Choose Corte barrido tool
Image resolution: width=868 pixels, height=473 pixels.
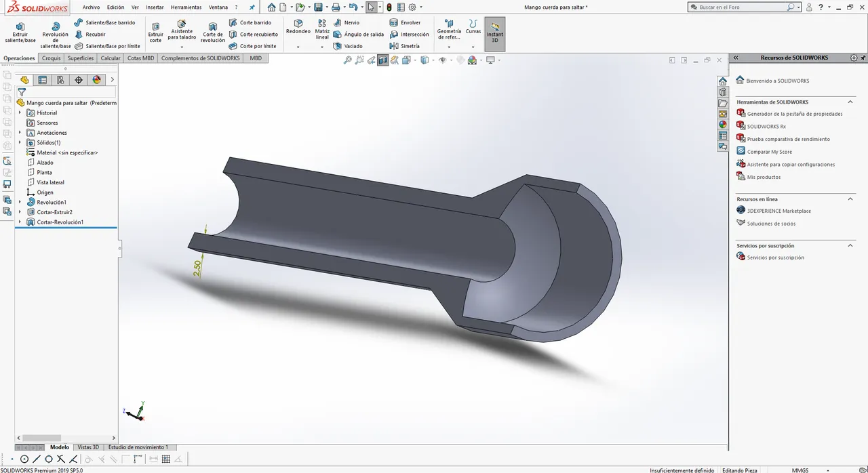[250, 22]
